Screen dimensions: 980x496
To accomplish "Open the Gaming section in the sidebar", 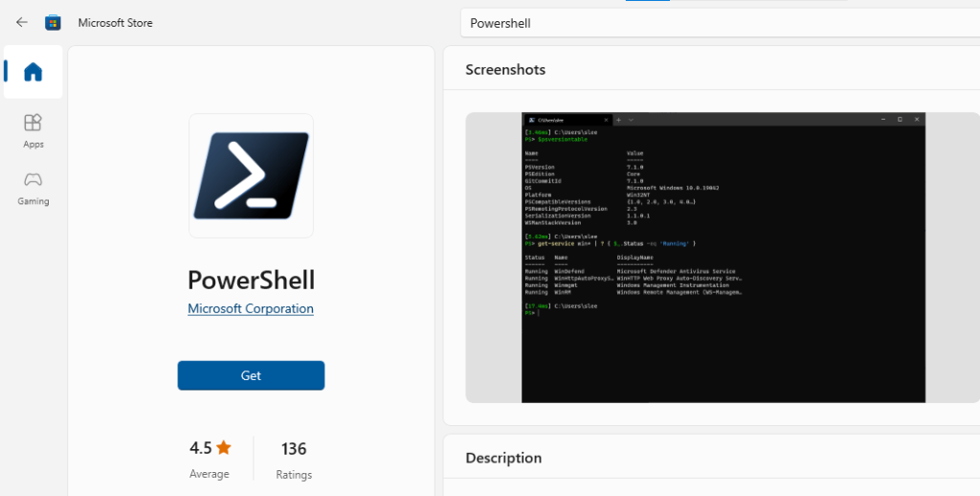I will coord(33,188).
